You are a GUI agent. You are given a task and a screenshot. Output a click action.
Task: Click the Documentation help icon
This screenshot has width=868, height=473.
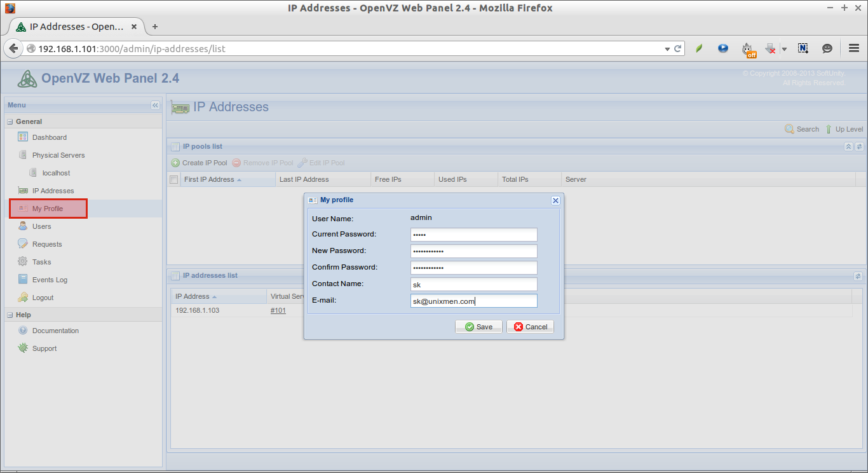coord(23,330)
